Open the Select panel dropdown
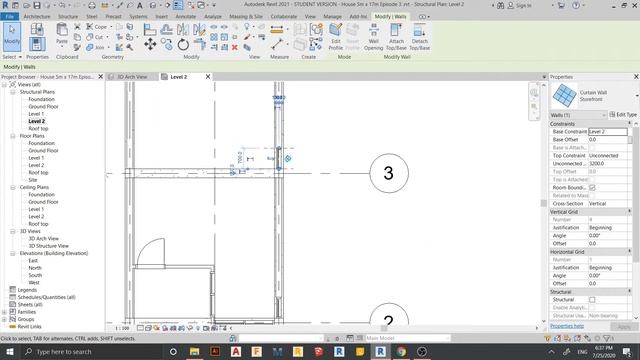 pos(12,57)
